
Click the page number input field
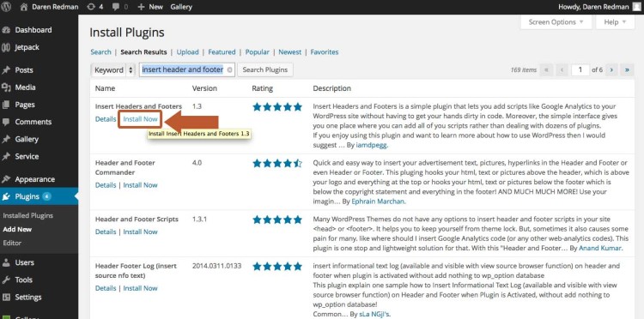[x=580, y=70]
